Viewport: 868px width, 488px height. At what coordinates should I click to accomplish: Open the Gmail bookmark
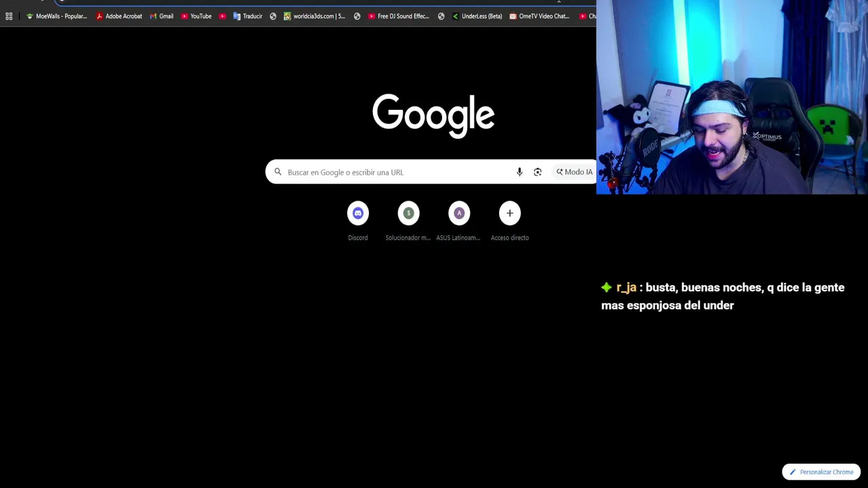[x=161, y=16]
